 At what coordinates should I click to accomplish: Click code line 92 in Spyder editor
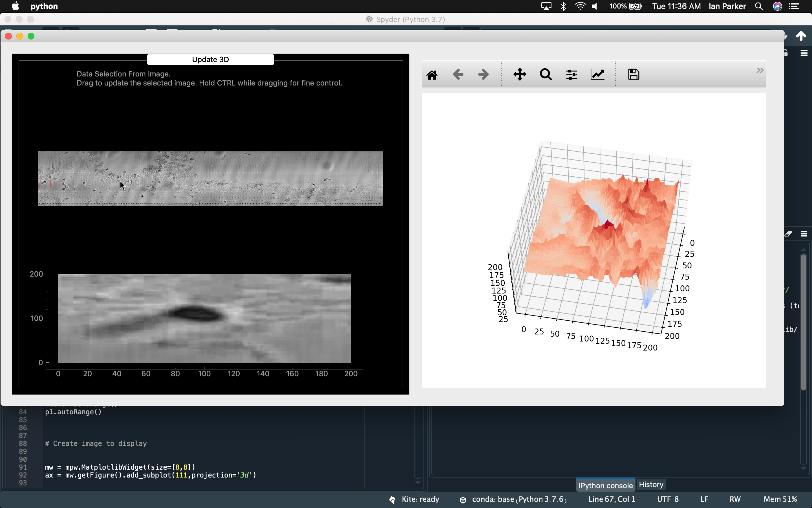tap(151, 475)
